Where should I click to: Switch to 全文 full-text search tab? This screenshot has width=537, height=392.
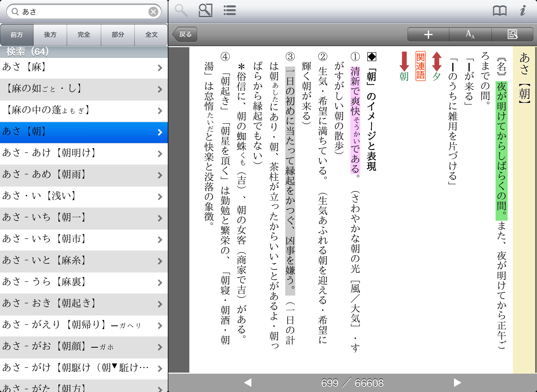tap(151, 35)
